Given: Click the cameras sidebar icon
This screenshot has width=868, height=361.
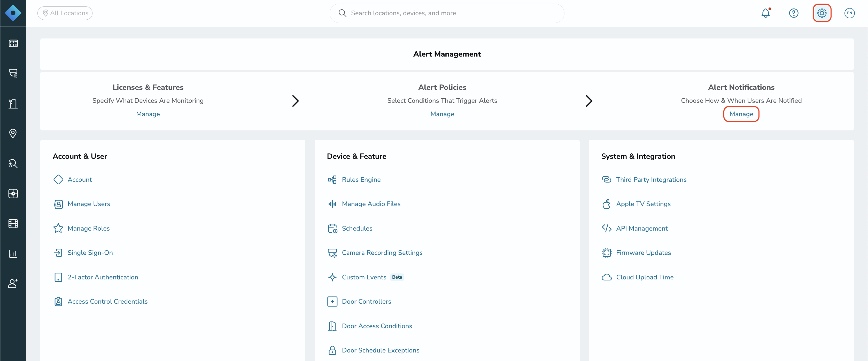Looking at the screenshot, I should tap(13, 73).
